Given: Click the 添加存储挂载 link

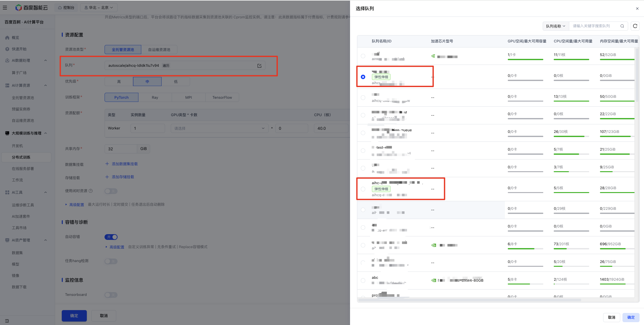Looking at the screenshot, I should pos(123,177).
